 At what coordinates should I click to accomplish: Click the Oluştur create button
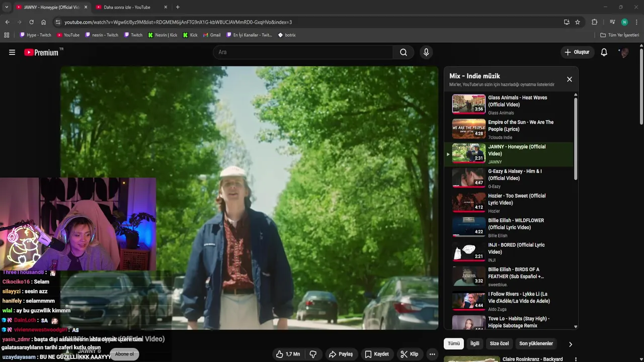(x=577, y=52)
